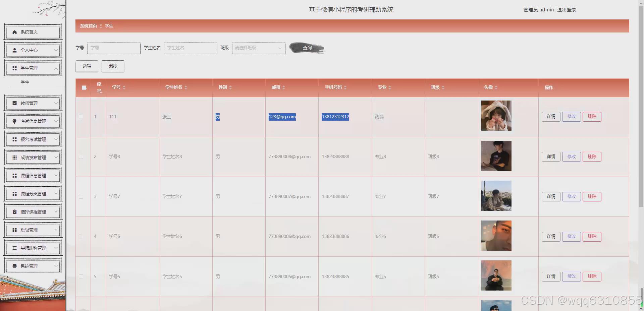View 详情 for student 张三
Viewport: 644px width, 311px height.
click(551, 117)
